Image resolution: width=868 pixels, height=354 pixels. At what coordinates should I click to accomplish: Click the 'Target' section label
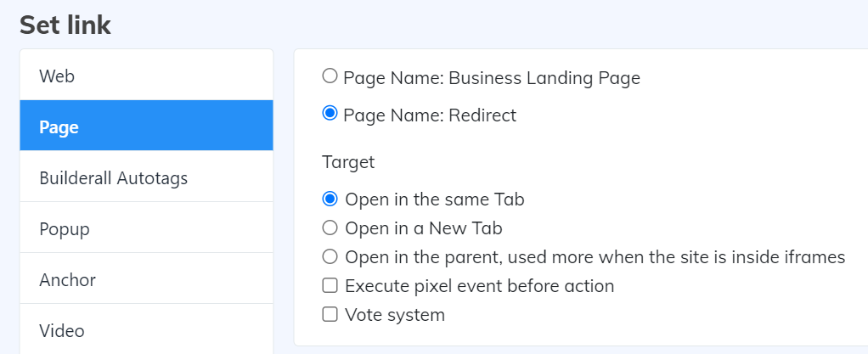point(348,161)
